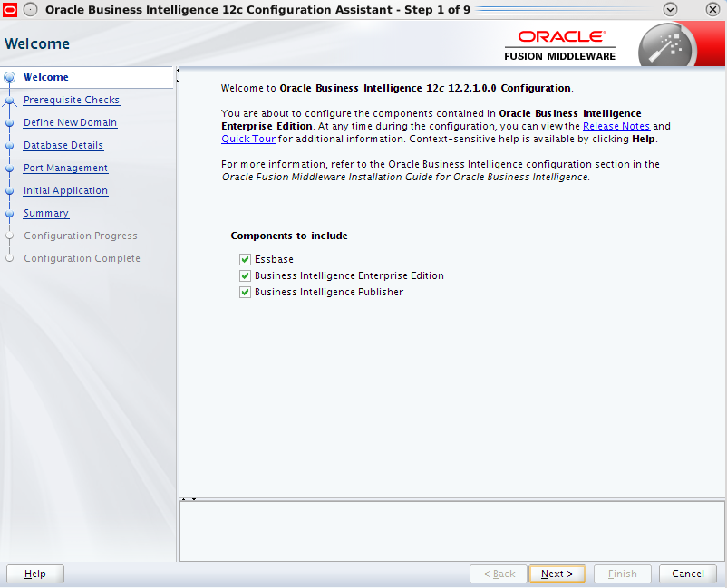Click the Essbase label text
Screen dimensions: 727x588
coord(274,259)
